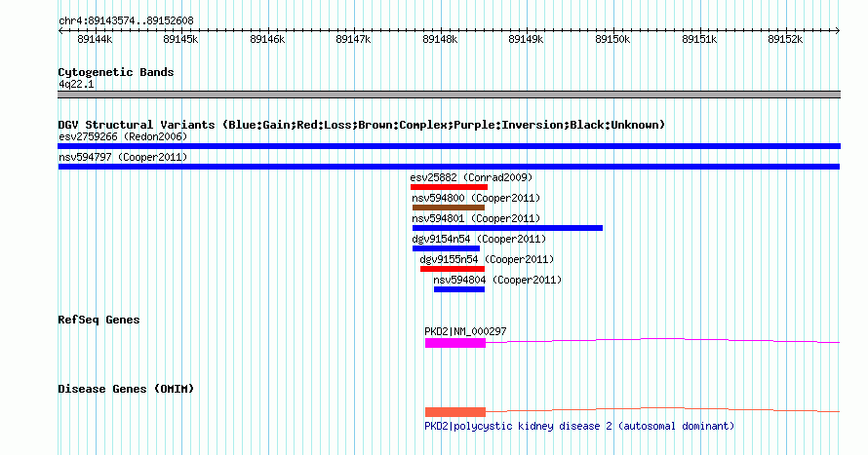
Task: Open the esv25882 (Conrad2009) variant label
Action: (471, 177)
